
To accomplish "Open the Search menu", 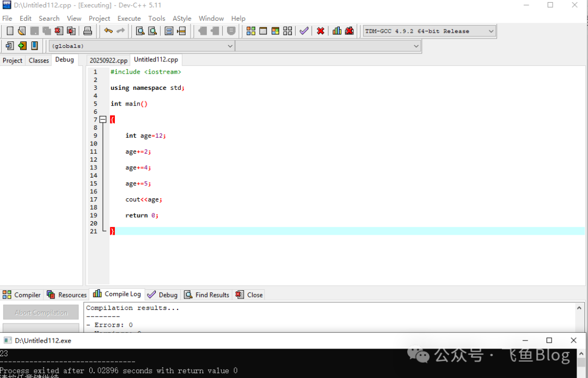I will point(49,19).
